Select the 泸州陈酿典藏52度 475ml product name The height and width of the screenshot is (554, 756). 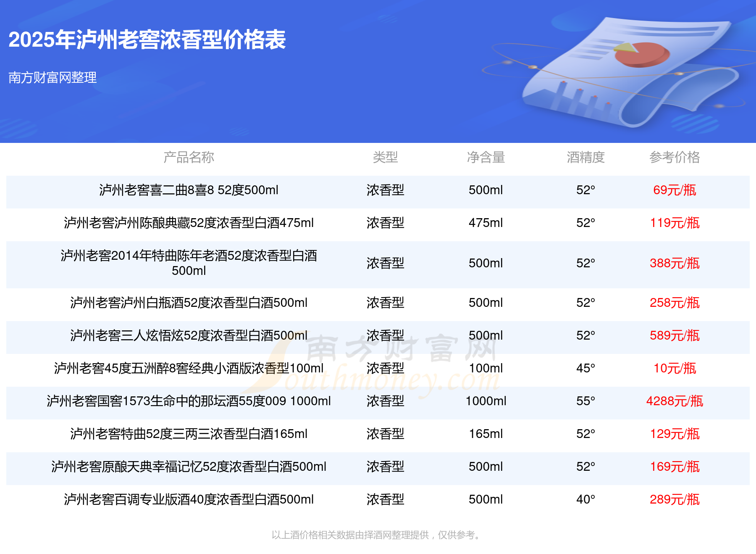click(x=189, y=223)
